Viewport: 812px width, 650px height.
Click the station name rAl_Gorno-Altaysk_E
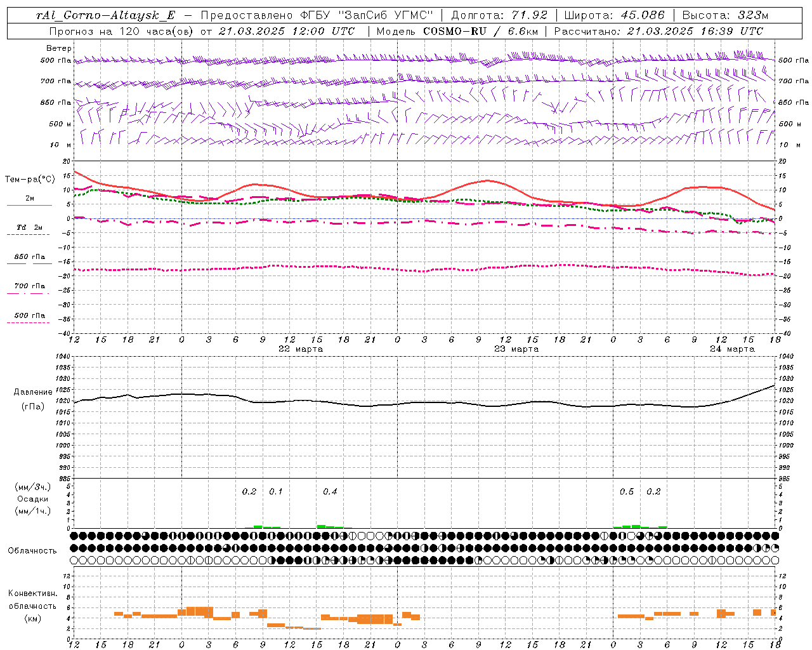click(x=107, y=15)
